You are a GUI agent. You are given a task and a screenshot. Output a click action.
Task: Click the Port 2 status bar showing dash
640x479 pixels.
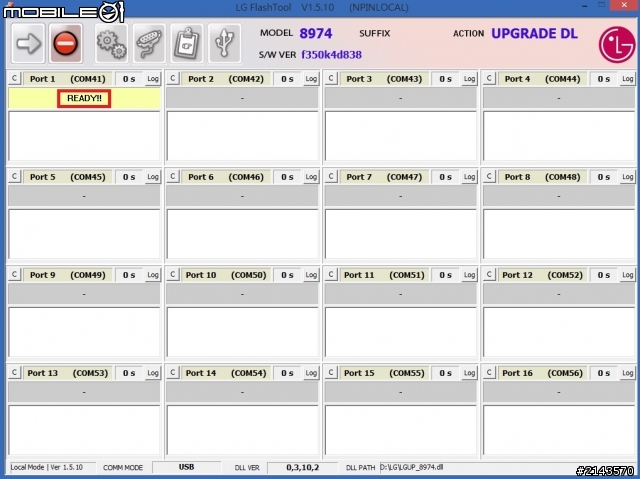point(242,98)
